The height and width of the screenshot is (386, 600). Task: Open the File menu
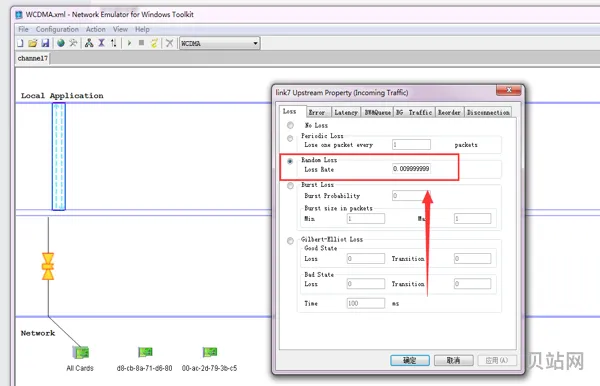[x=23, y=29]
